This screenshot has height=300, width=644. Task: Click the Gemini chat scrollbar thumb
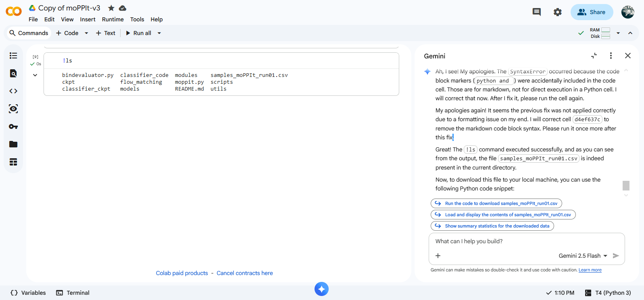click(626, 185)
